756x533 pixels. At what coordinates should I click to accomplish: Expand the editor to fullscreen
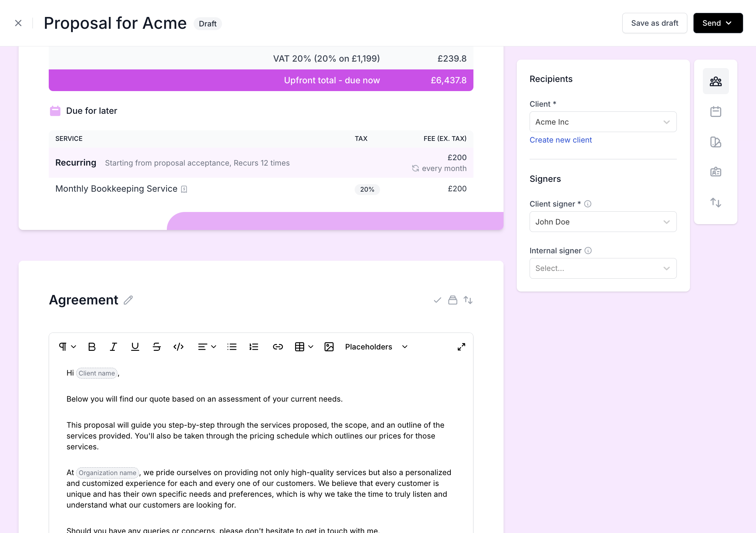pos(461,347)
